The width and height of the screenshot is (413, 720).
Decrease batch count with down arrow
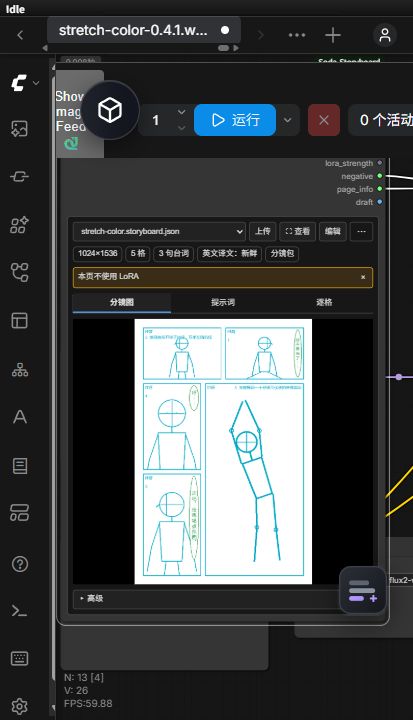[181, 128]
